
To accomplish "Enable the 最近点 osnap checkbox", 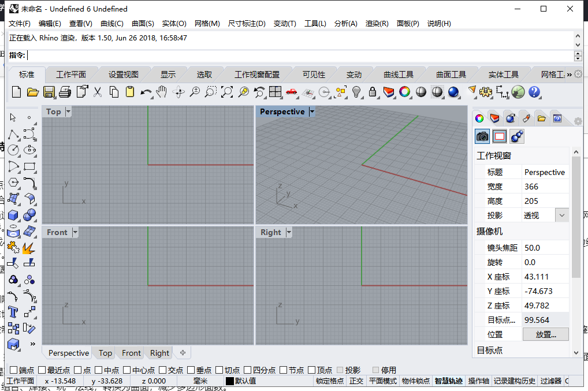I will pos(42,370).
